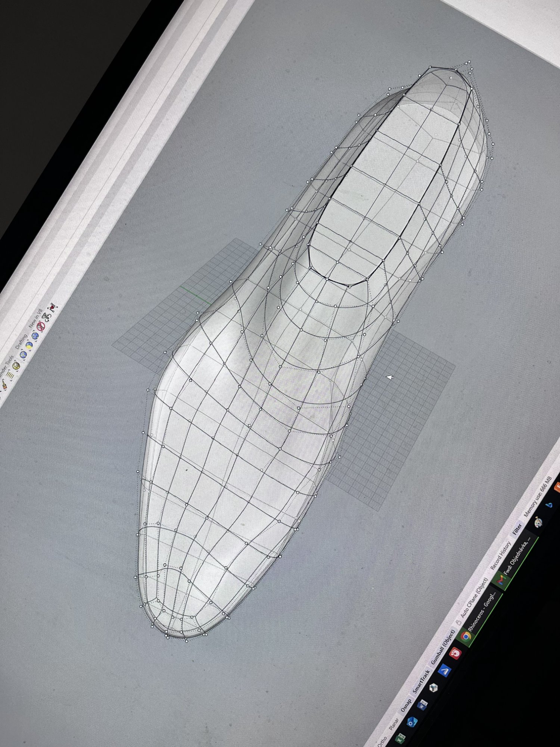Click the Memory use: 666 MB readout
Screen dimensions: 560x747
[x=538, y=496]
